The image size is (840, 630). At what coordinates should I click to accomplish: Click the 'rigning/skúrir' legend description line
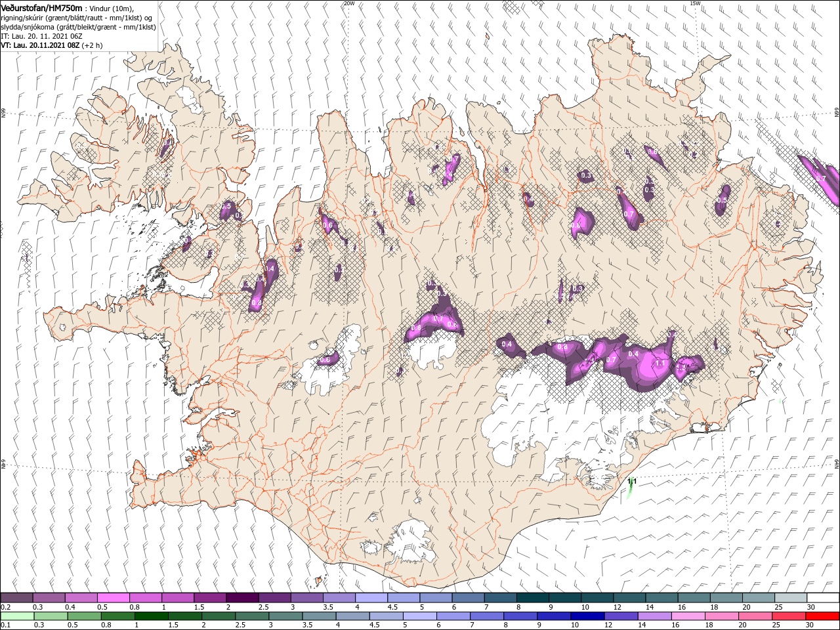[76, 18]
